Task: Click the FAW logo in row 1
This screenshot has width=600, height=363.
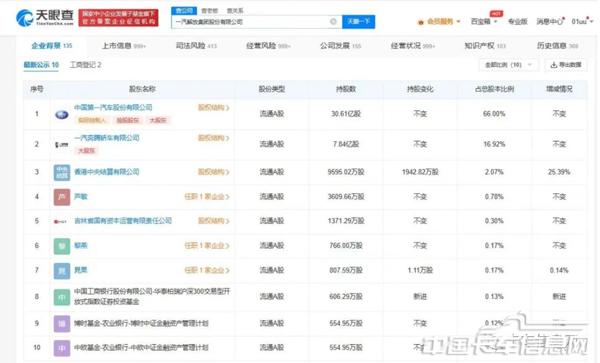Action: (62, 114)
